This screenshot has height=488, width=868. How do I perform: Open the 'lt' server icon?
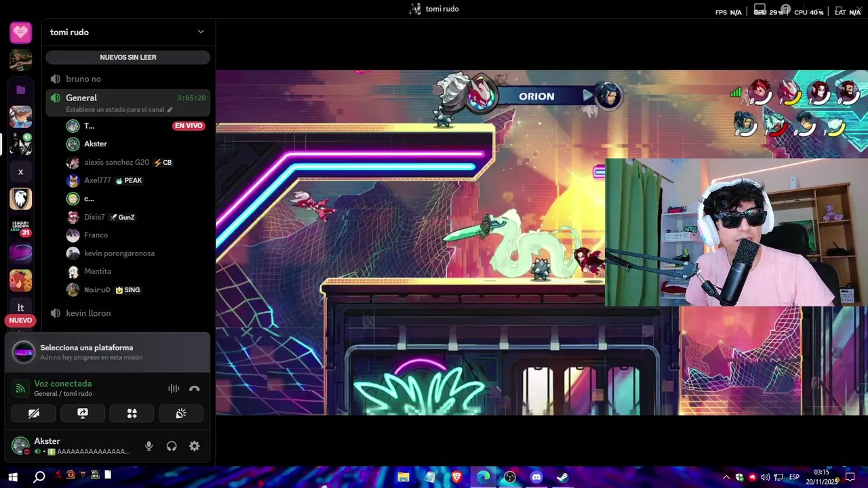pyautogui.click(x=20, y=308)
